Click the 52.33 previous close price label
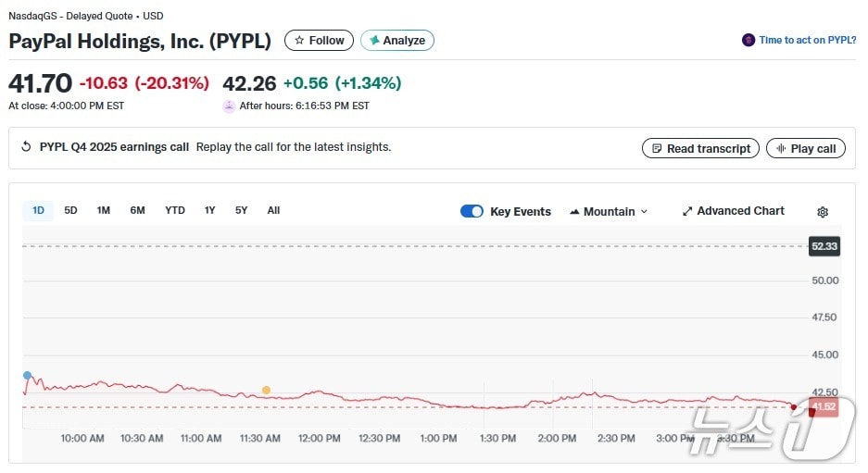868x473 pixels. 824,246
